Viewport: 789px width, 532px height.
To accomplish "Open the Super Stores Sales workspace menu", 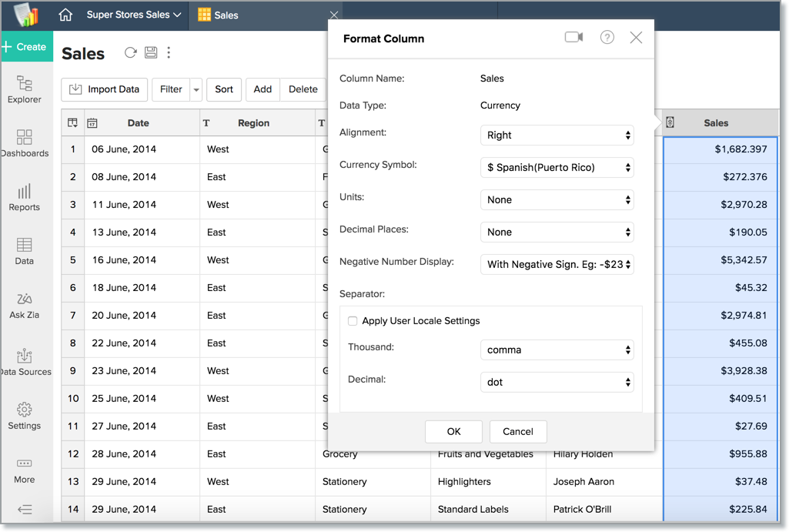I will click(x=133, y=15).
